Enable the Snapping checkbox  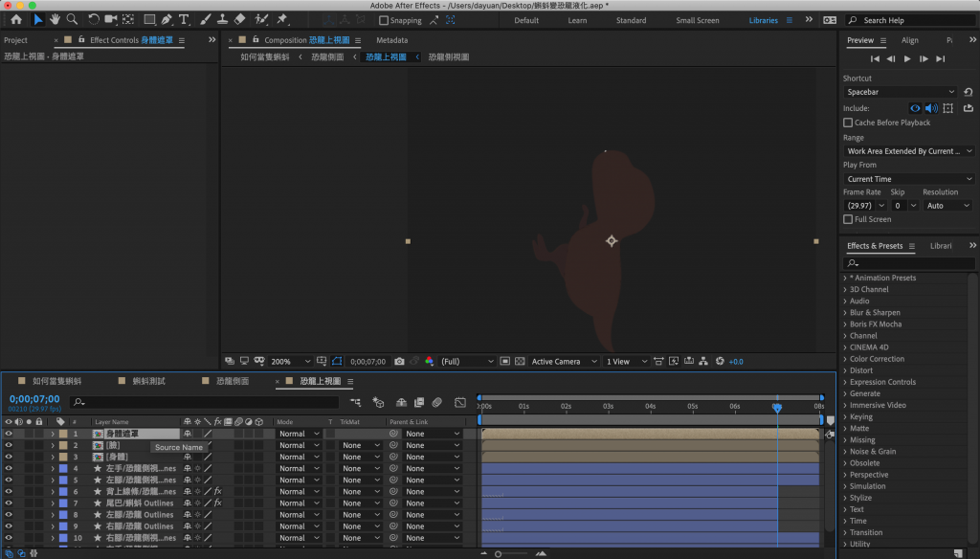pyautogui.click(x=384, y=21)
